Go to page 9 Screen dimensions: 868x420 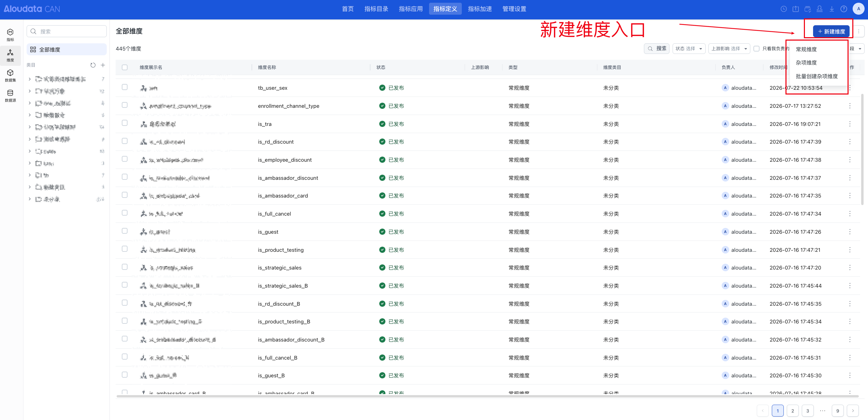pyautogui.click(x=838, y=411)
